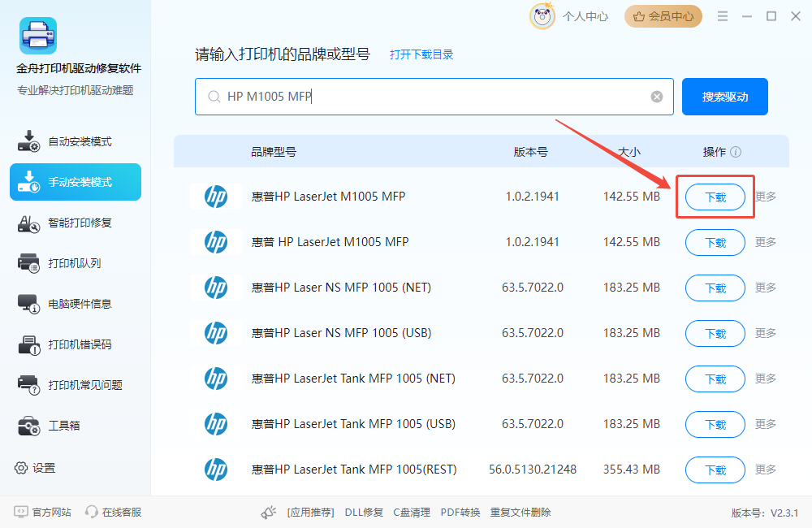Click the search magnifier icon
This screenshot has width=812, height=528.
[x=214, y=97]
